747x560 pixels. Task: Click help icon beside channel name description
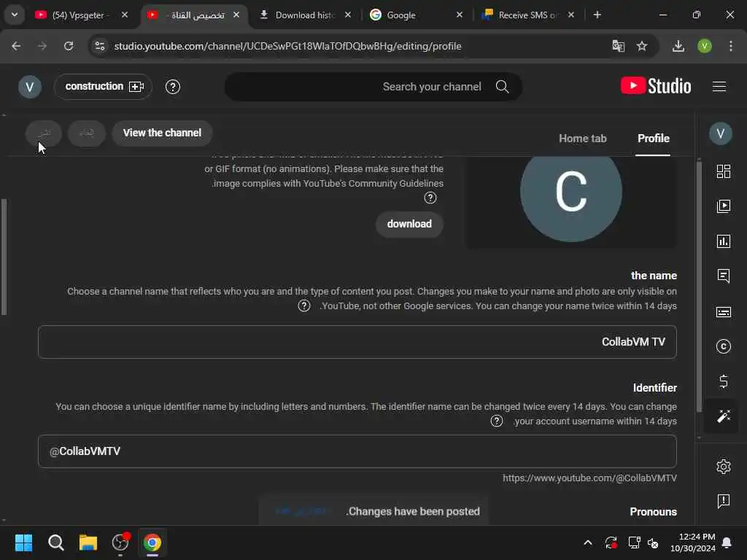(x=304, y=306)
